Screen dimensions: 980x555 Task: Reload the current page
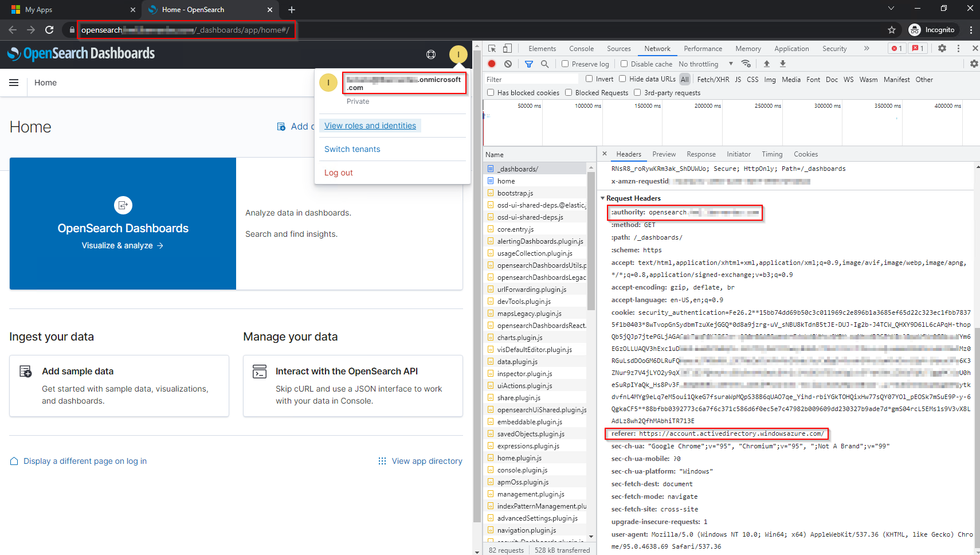click(49, 30)
